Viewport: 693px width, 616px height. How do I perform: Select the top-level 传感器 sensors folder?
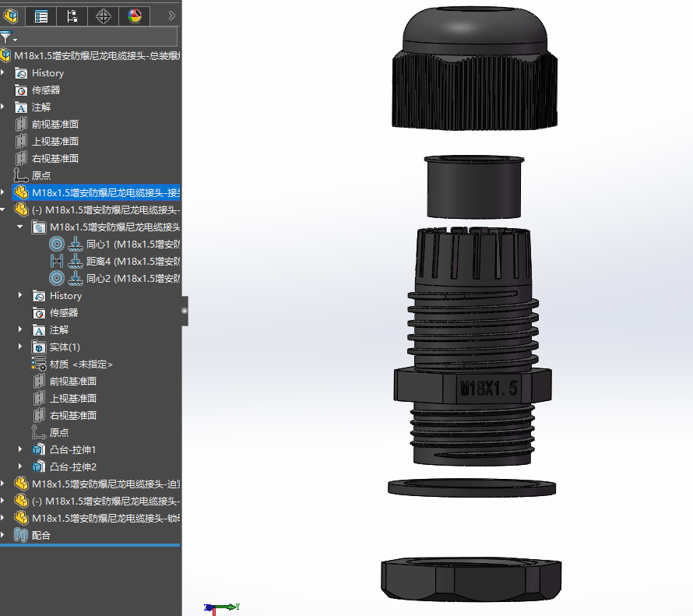click(45, 90)
